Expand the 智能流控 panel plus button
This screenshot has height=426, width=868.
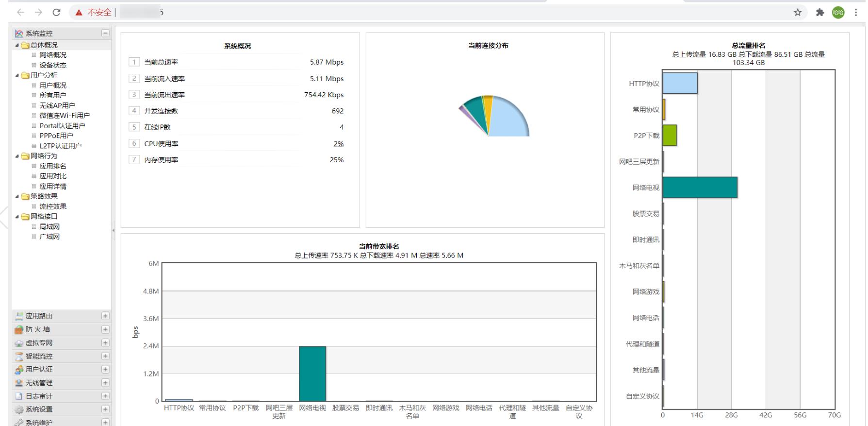pyautogui.click(x=105, y=356)
